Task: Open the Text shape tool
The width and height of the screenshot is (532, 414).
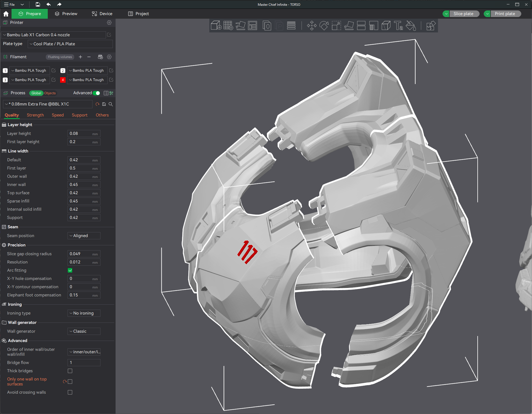Action: tap(398, 26)
